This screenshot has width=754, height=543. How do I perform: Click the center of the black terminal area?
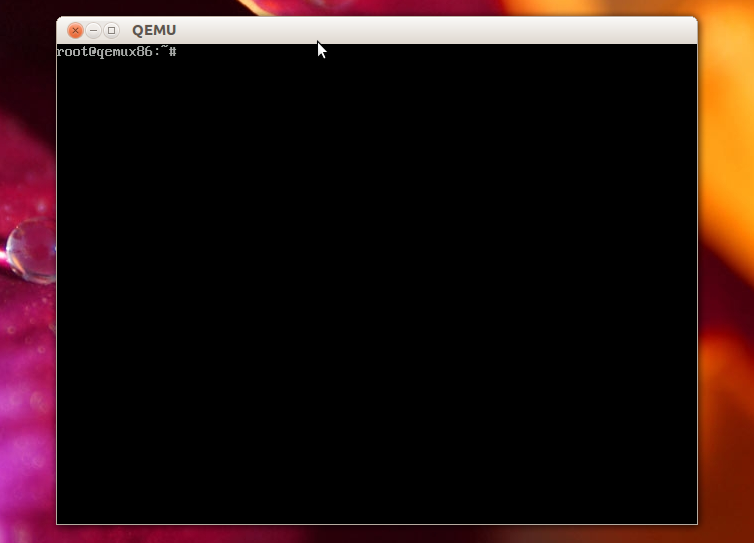pos(376,284)
